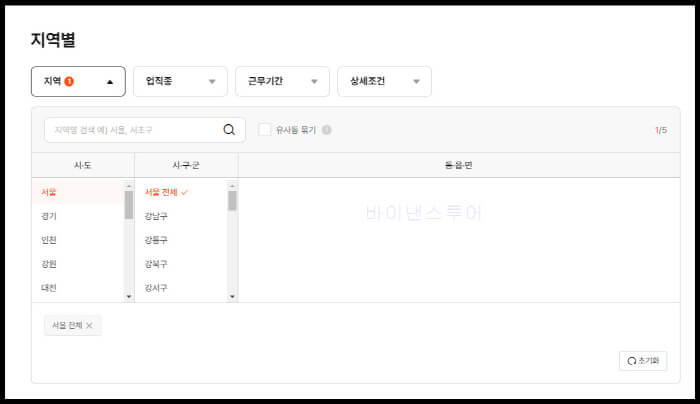Select 경기 in the 시·도 list
Screen dimensions: 700x404
78,216
